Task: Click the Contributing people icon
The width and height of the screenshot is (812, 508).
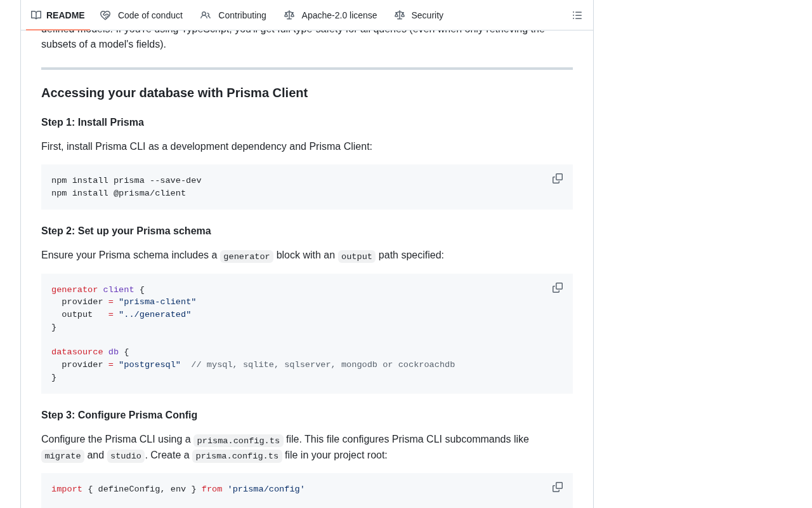Action: pos(206,15)
